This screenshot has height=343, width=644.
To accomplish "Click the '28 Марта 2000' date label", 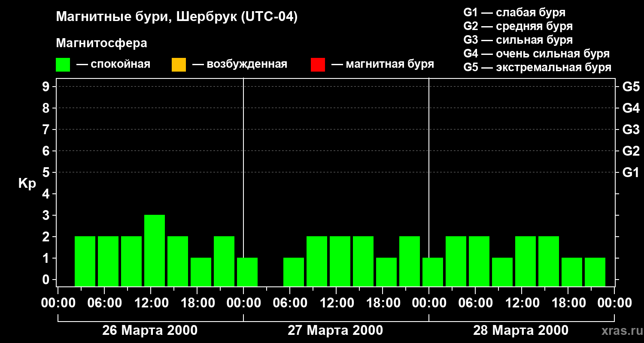I will click(521, 331).
